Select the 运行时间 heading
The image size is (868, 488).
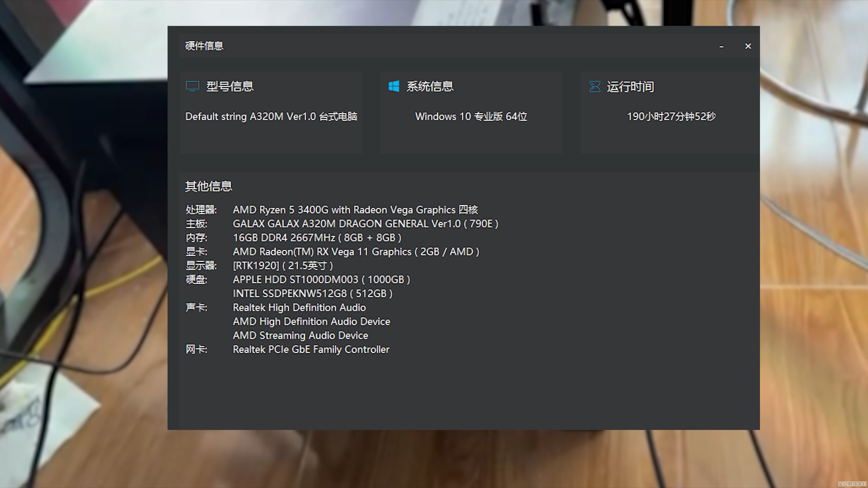pos(630,87)
